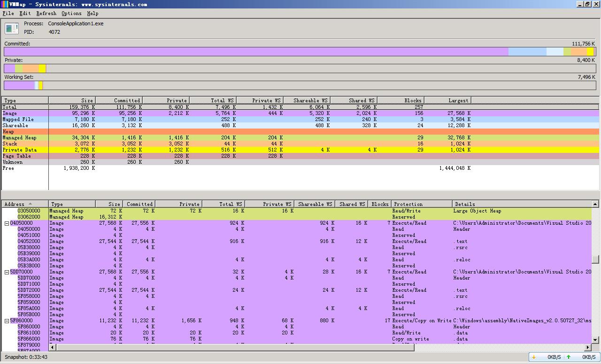Open the Options menu
Viewport: 601px width, 364px height.
(71, 14)
